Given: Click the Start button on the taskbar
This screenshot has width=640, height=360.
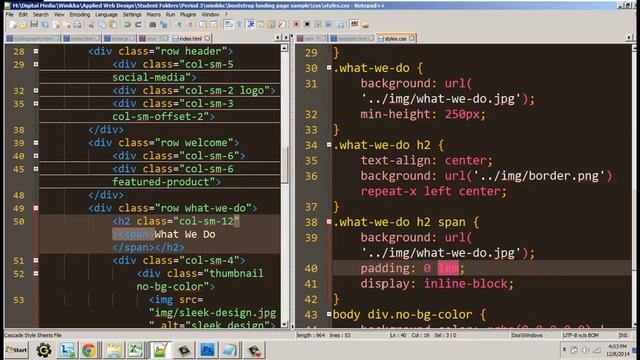Looking at the screenshot, I should click(16, 350).
